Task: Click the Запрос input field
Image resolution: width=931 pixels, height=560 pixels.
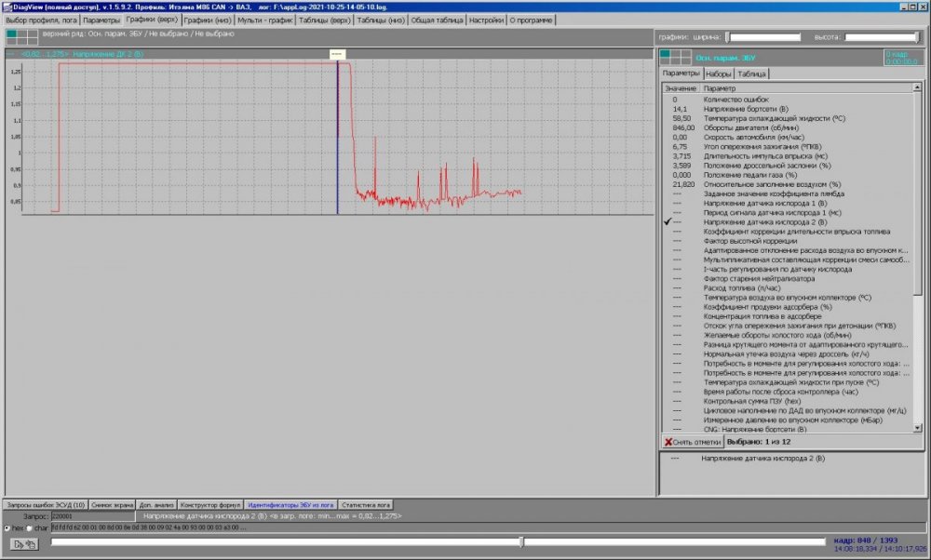Action: pyautogui.click(x=92, y=514)
